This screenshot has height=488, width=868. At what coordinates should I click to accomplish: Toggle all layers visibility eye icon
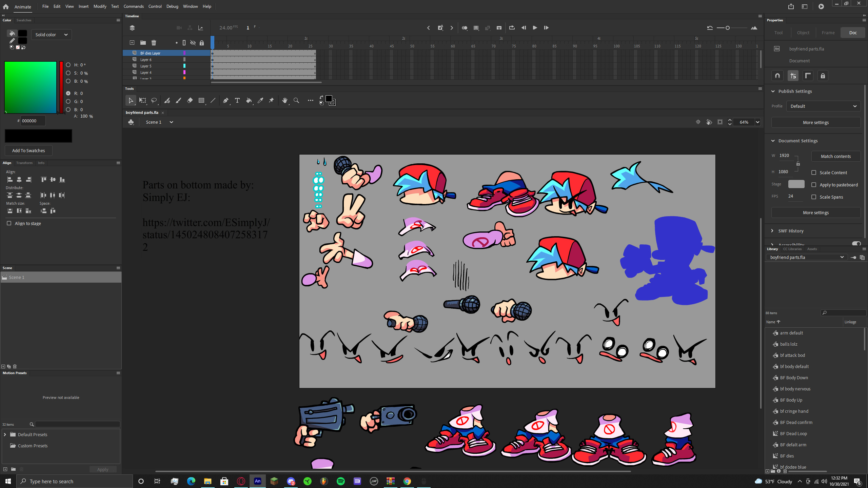pyautogui.click(x=193, y=43)
